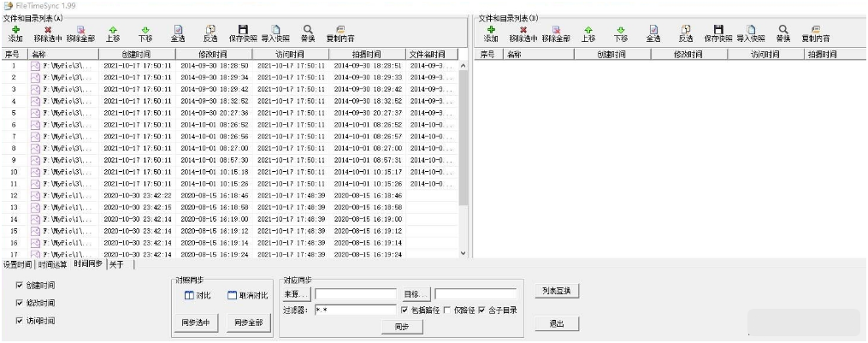Image resolution: width=868 pixels, height=343 pixels.
Task: Click 添加 (Add) icon in list B toolbar
Action: [x=491, y=29]
